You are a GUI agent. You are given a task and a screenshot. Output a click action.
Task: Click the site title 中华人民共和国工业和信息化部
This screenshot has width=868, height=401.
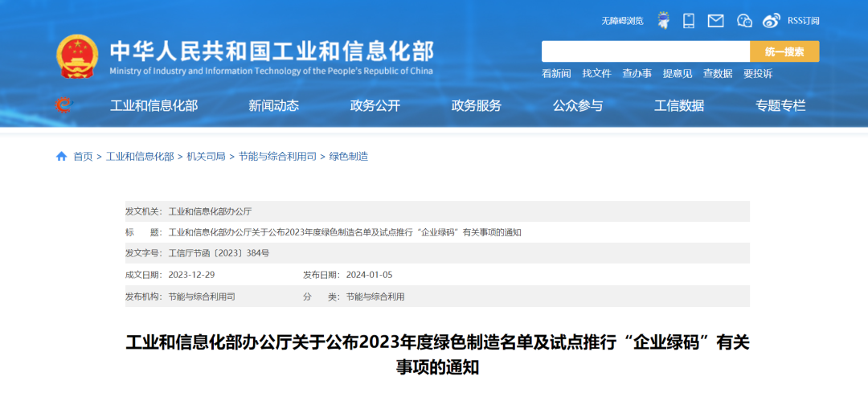click(272, 51)
